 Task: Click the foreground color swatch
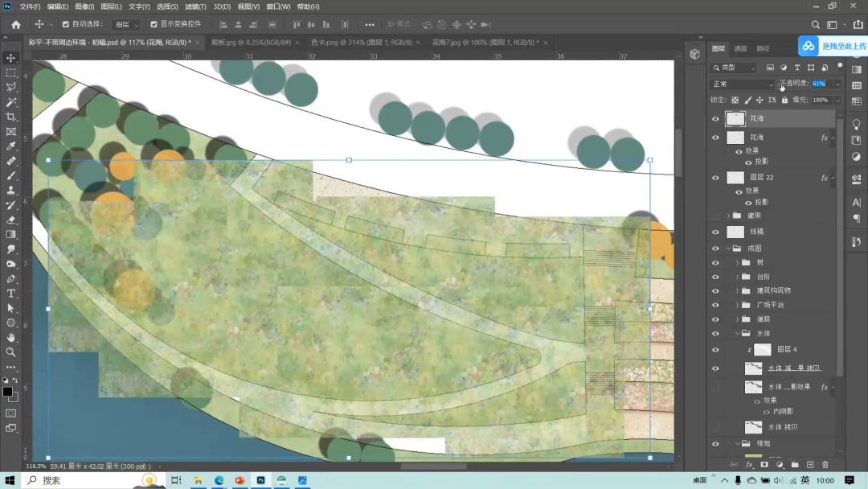coord(7,392)
